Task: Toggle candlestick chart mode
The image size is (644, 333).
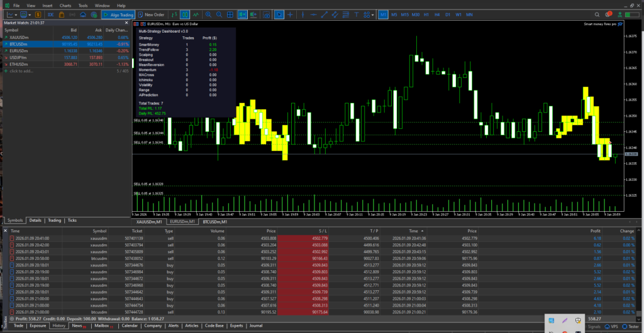Action: (x=186, y=14)
